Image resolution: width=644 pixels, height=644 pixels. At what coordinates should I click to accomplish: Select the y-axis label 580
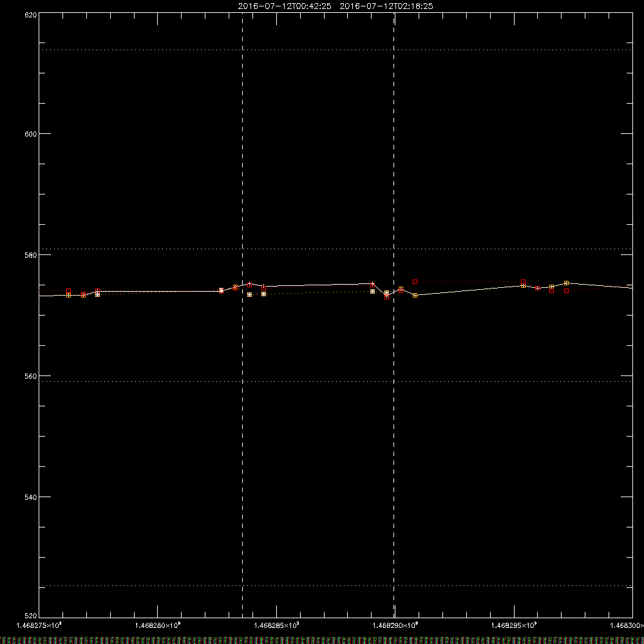click(31, 255)
